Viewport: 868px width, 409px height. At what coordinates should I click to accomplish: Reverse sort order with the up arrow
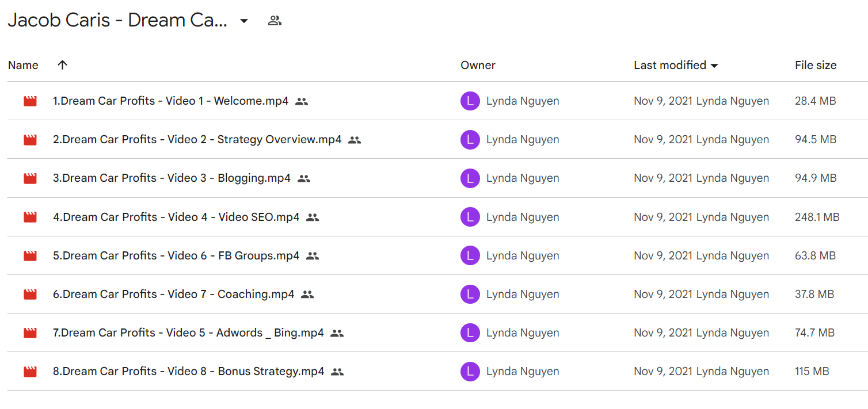pos(63,65)
